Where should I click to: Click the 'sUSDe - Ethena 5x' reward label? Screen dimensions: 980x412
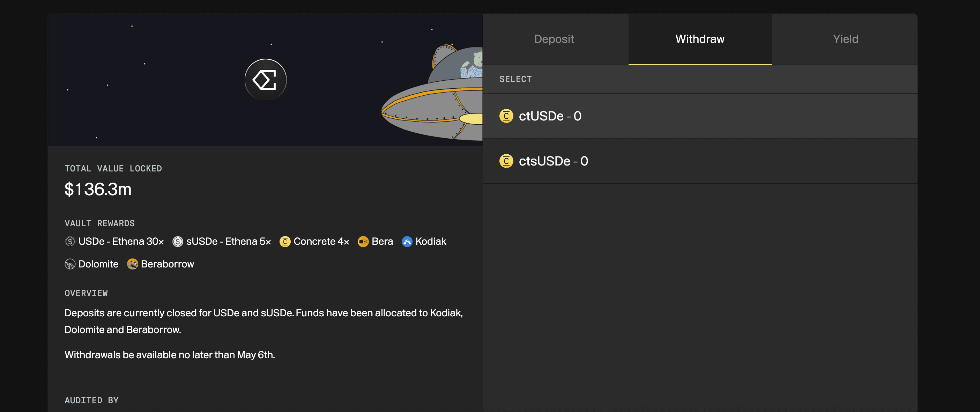229,242
